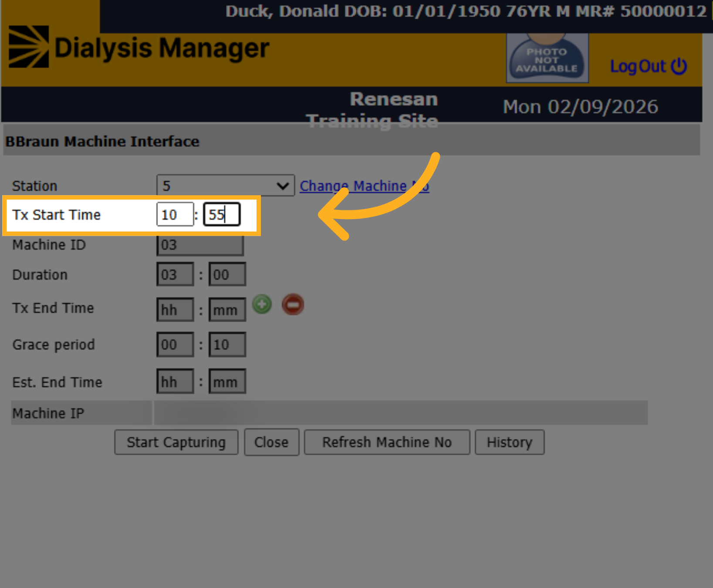The image size is (713, 588).
Task: Click the Tx Start Time label
Action: 56,215
